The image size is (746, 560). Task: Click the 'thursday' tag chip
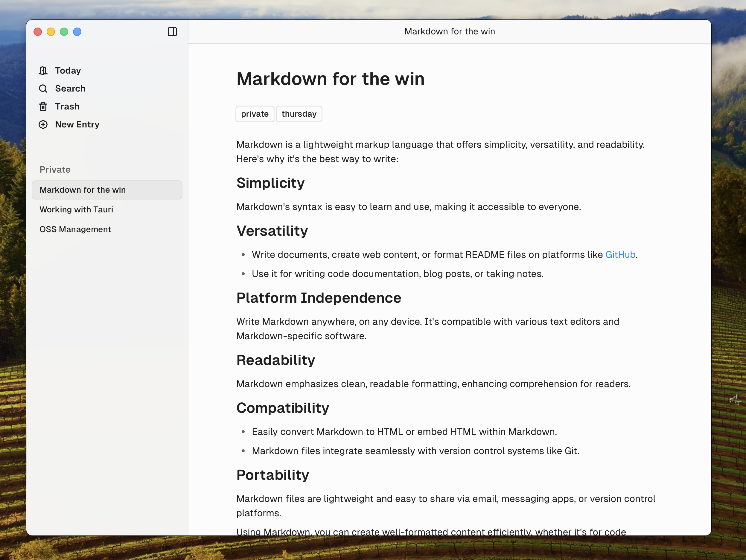click(299, 114)
